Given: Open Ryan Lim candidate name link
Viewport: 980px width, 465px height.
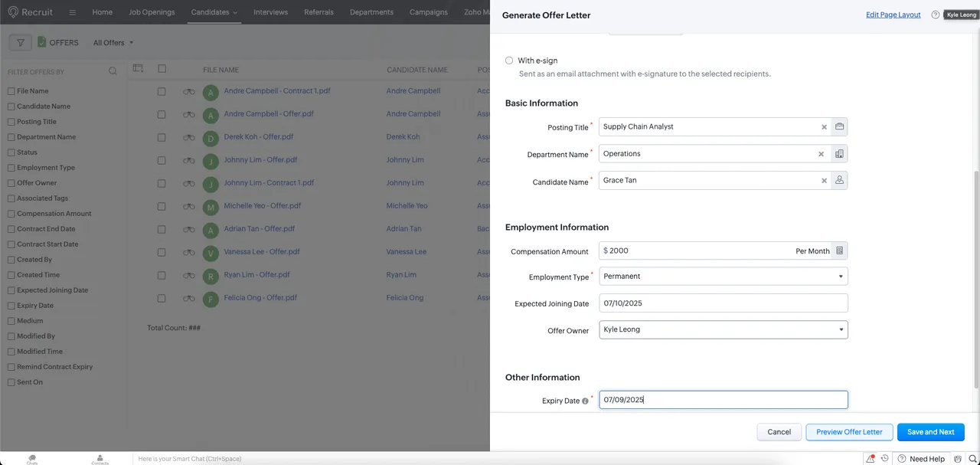Looking at the screenshot, I should point(401,275).
